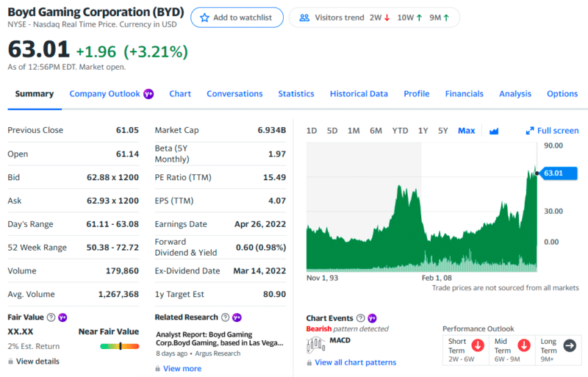Viewport: 588px width, 377px height.
Task: Open the Conversations tab
Action: coord(234,94)
